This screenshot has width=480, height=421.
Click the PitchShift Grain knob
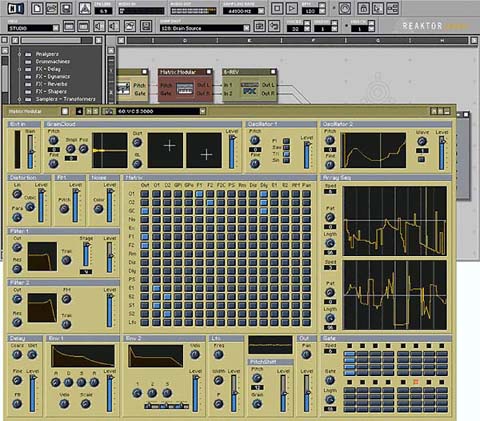pyautogui.click(x=257, y=404)
